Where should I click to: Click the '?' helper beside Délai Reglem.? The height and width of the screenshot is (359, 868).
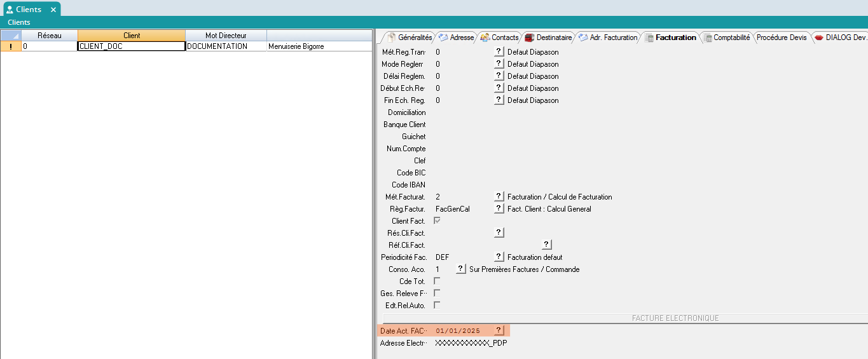pos(499,76)
